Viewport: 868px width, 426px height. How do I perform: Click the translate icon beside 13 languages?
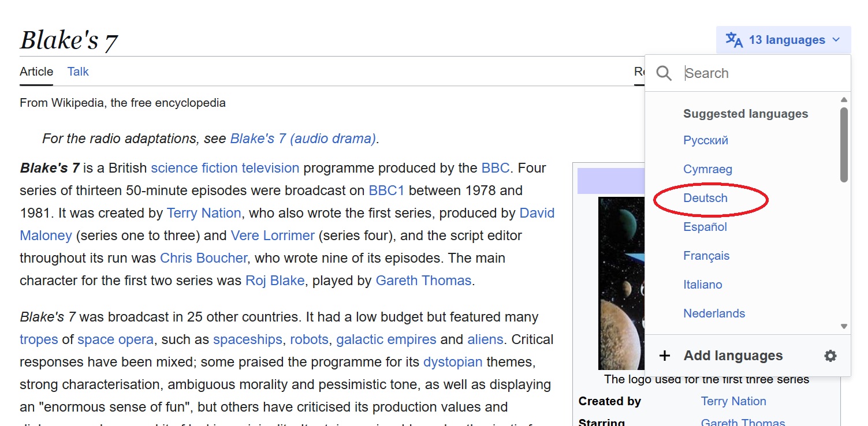coord(734,40)
